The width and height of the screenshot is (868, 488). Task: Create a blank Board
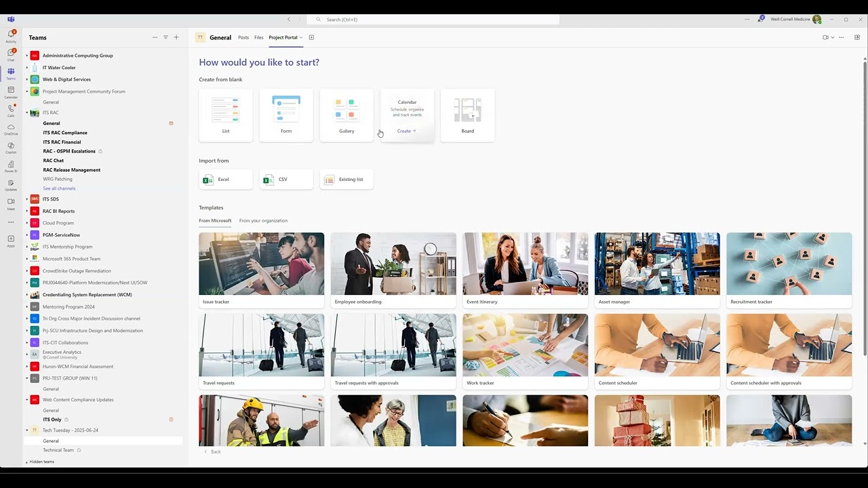(467, 115)
